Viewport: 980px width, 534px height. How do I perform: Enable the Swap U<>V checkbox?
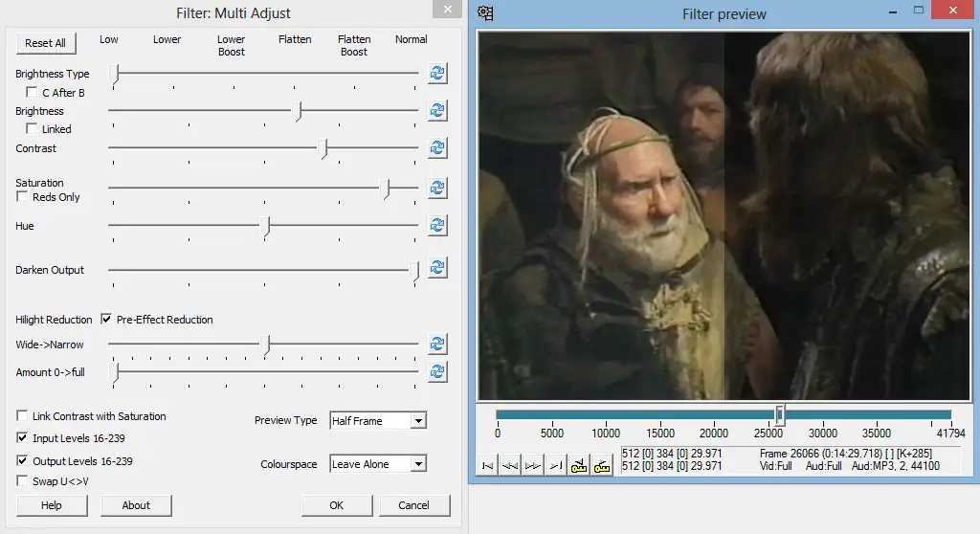tap(22, 480)
